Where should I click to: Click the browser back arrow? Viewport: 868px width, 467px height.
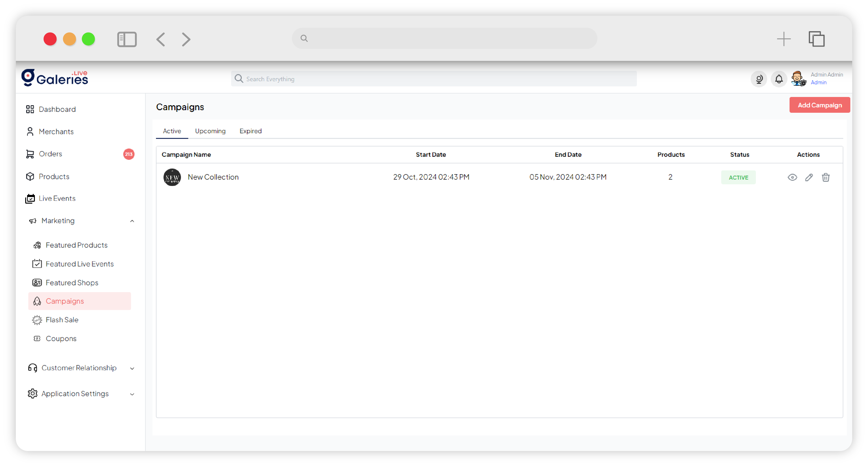click(161, 39)
